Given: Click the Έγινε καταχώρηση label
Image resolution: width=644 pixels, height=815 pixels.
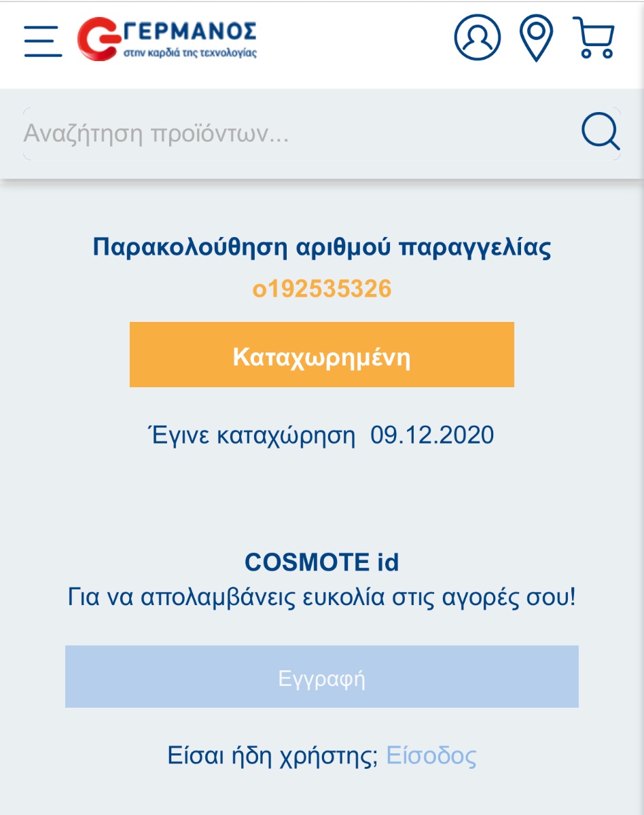Looking at the screenshot, I should 251,436.
